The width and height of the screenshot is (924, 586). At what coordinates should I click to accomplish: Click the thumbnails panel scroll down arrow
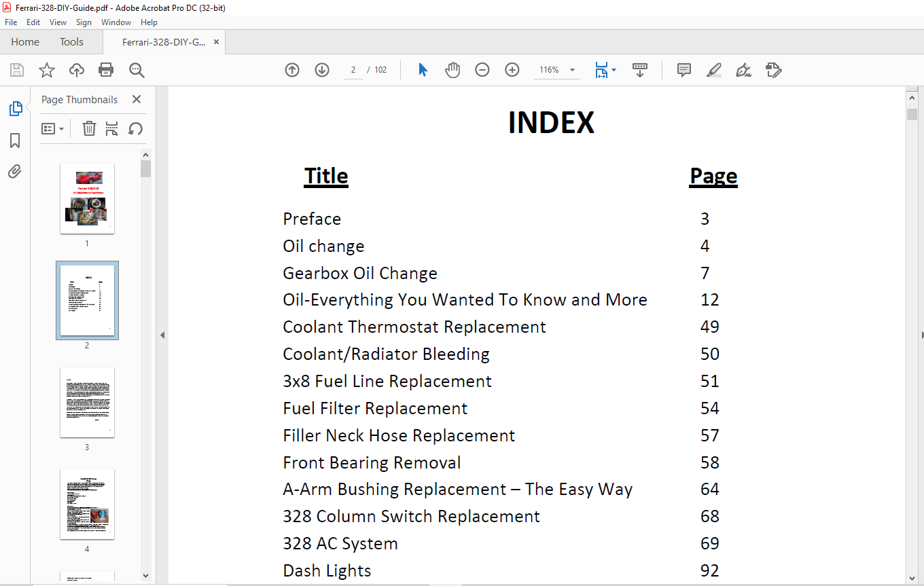[145, 576]
